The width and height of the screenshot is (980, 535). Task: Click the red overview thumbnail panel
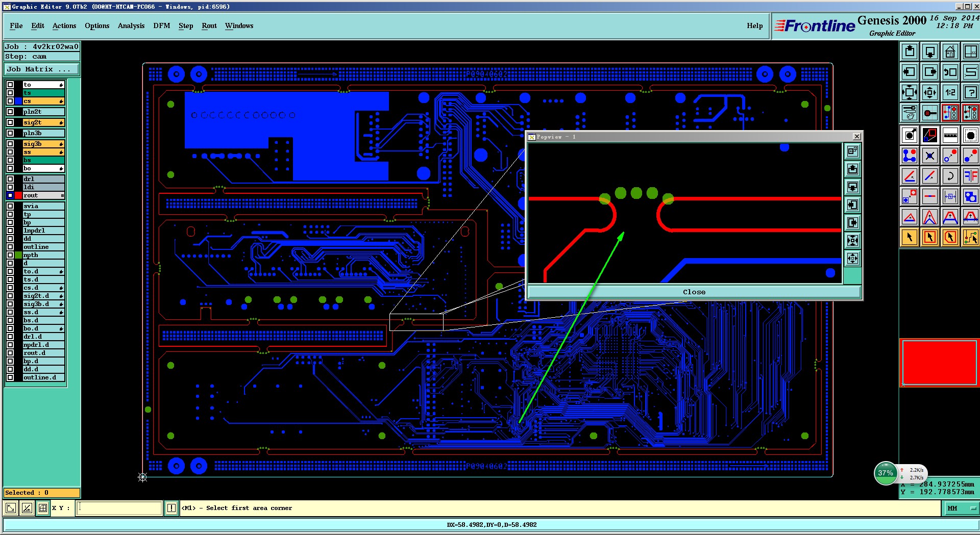click(x=939, y=363)
